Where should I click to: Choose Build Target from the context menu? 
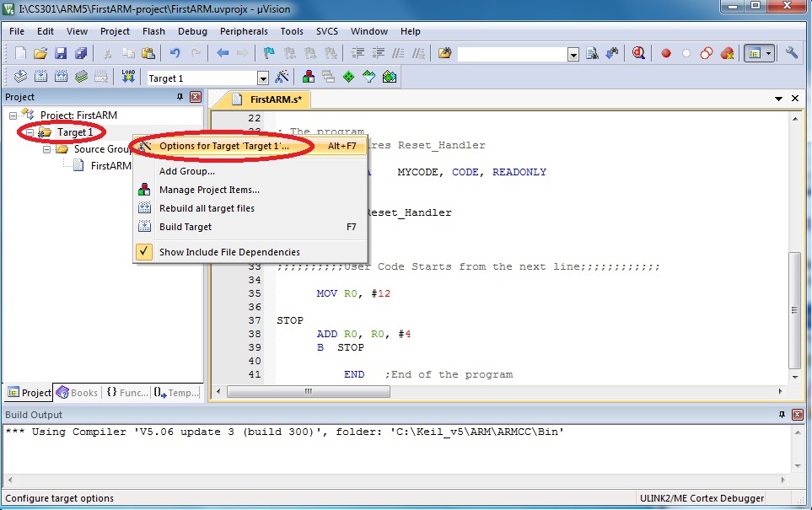[x=250, y=228]
